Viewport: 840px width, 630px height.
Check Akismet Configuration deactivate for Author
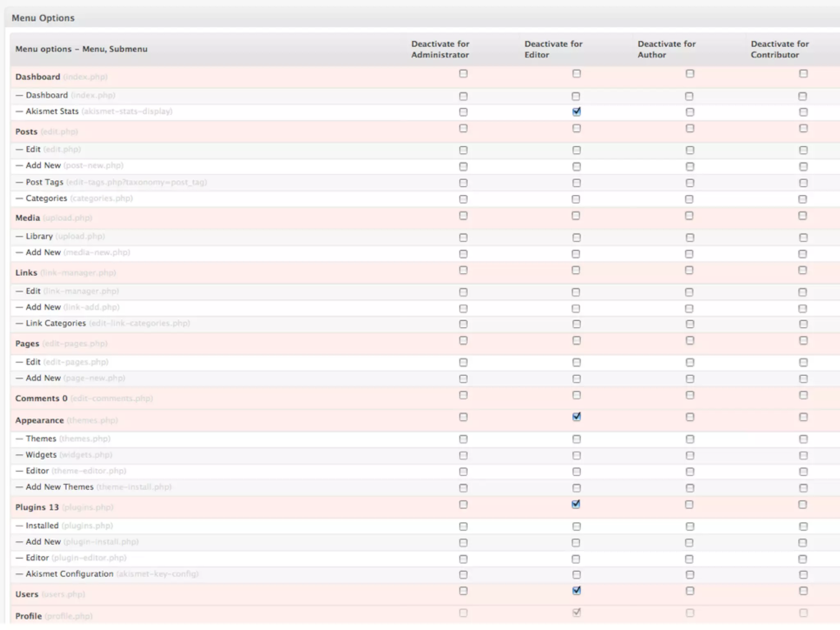pos(690,575)
